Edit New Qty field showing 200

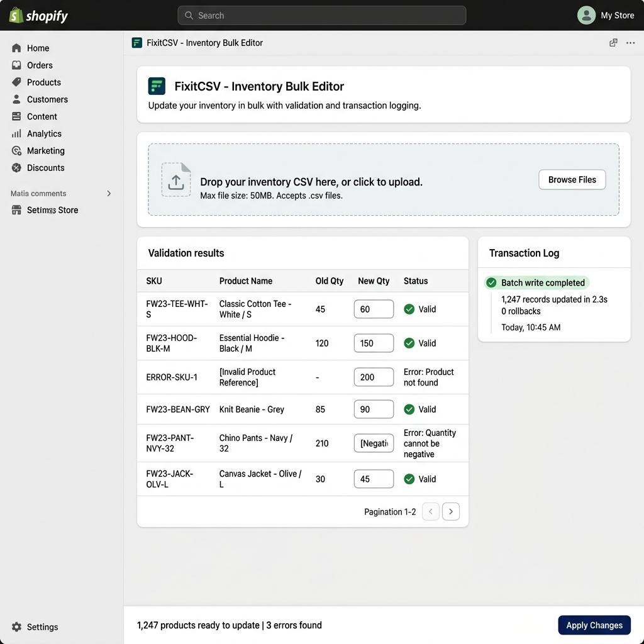[x=374, y=377]
